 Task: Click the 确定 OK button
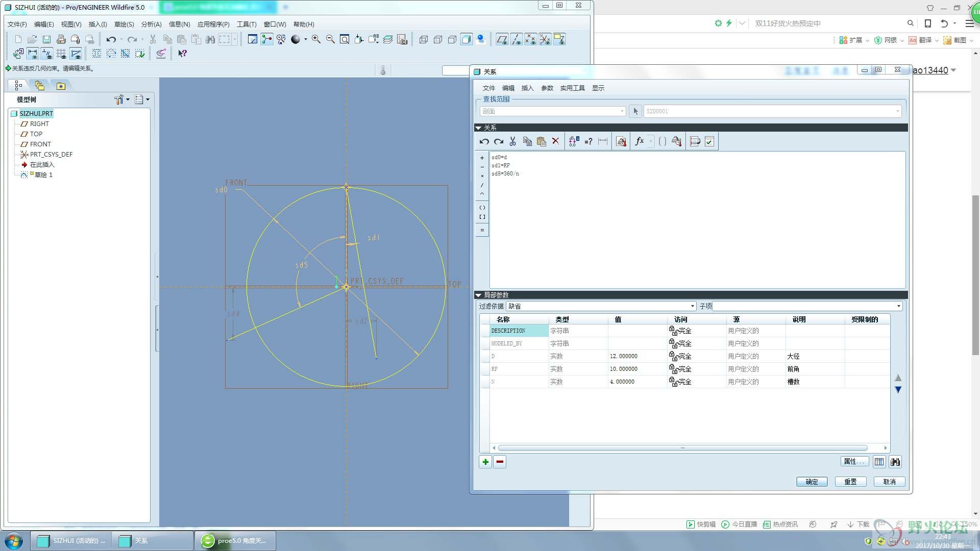812,482
